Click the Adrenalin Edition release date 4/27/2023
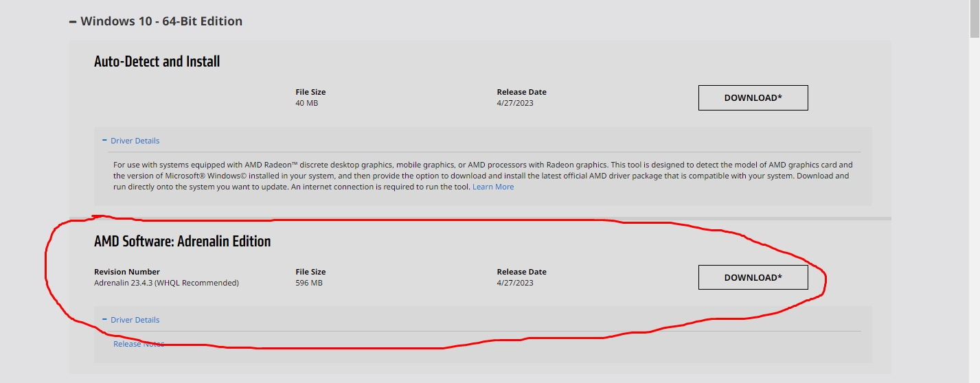The width and height of the screenshot is (980, 383). tap(515, 283)
